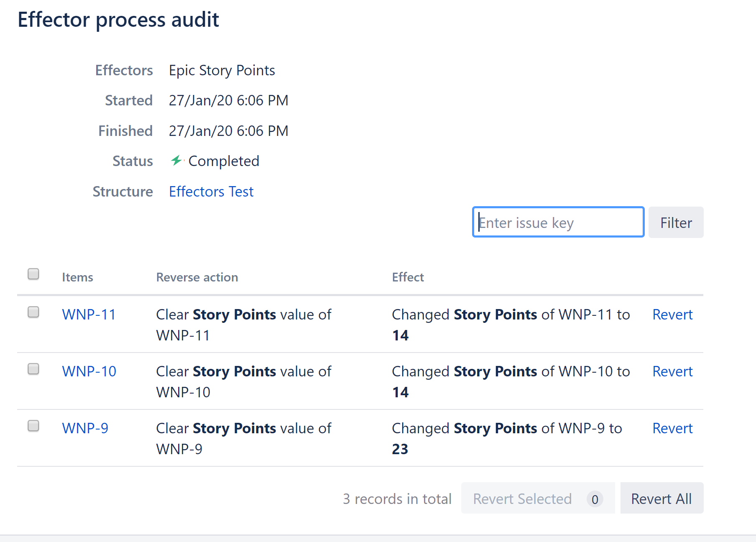Click the Revert All button
The width and height of the screenshot is (756, 542).
(661, 499)
